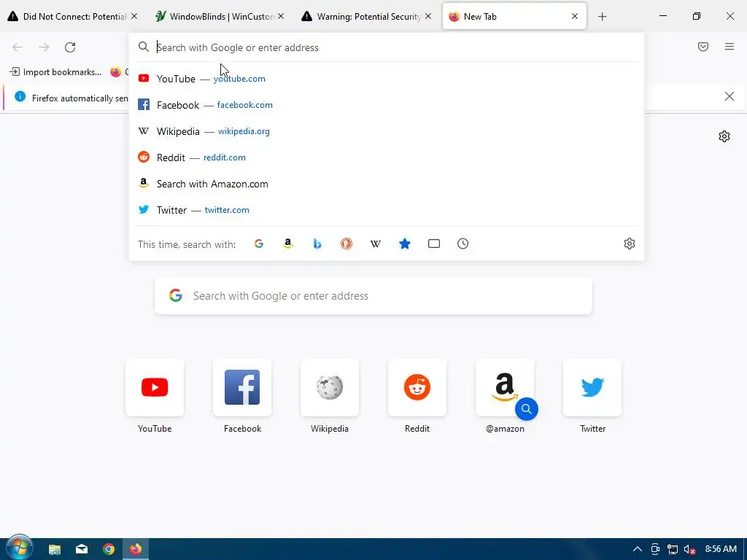The height and width of the screenshot is (560, 747).
Task: Open the Twitter shortcut tile
Action: coord(592,387)
